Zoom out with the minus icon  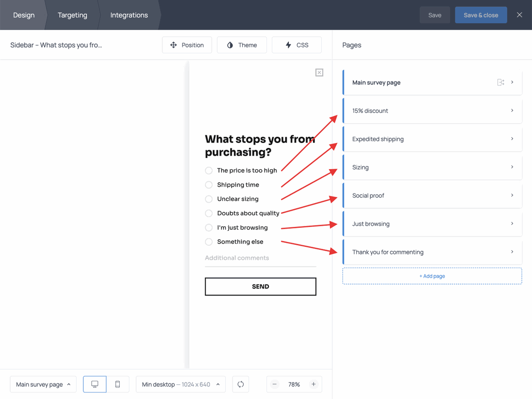coord(275,384)
